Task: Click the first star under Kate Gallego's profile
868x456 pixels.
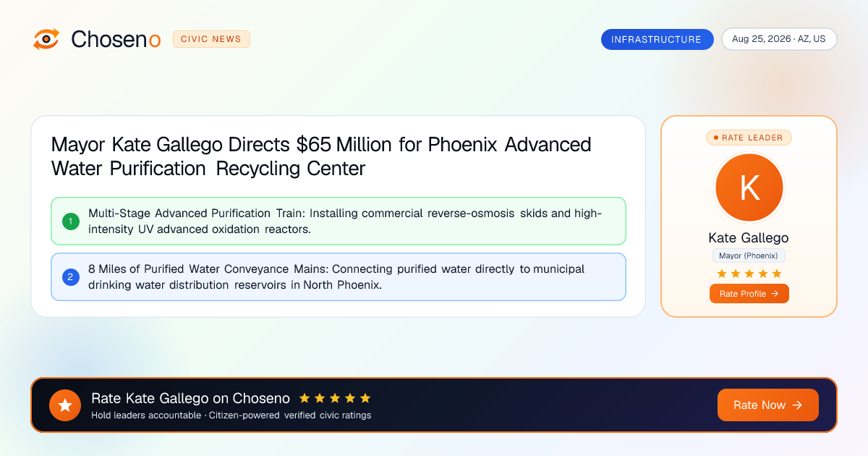Action: click(721, 274)
